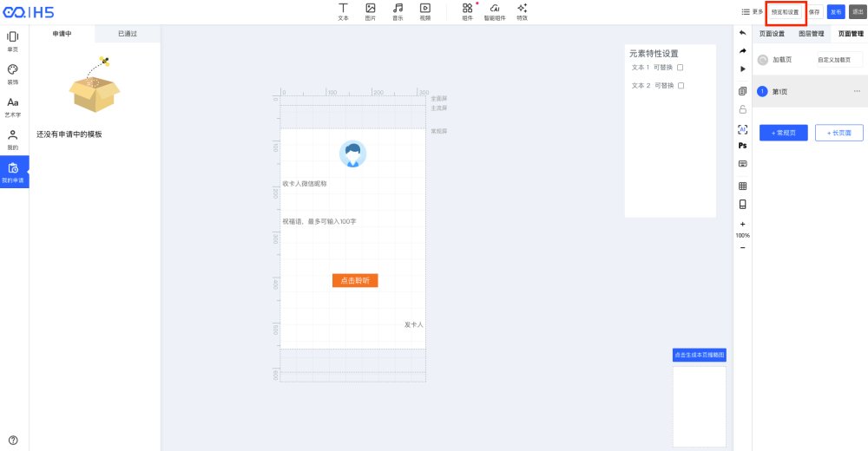Select the 文本 text tool
The height and width of the screenshot is (451, 868).
coord(343,11)
